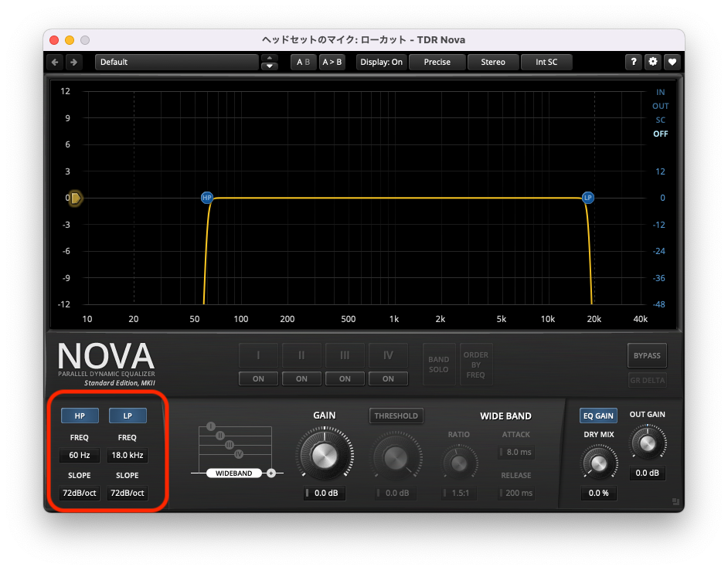728x570 pixels.
Task: Click the gain value field 0.0 dB
Action: (325, 493)
